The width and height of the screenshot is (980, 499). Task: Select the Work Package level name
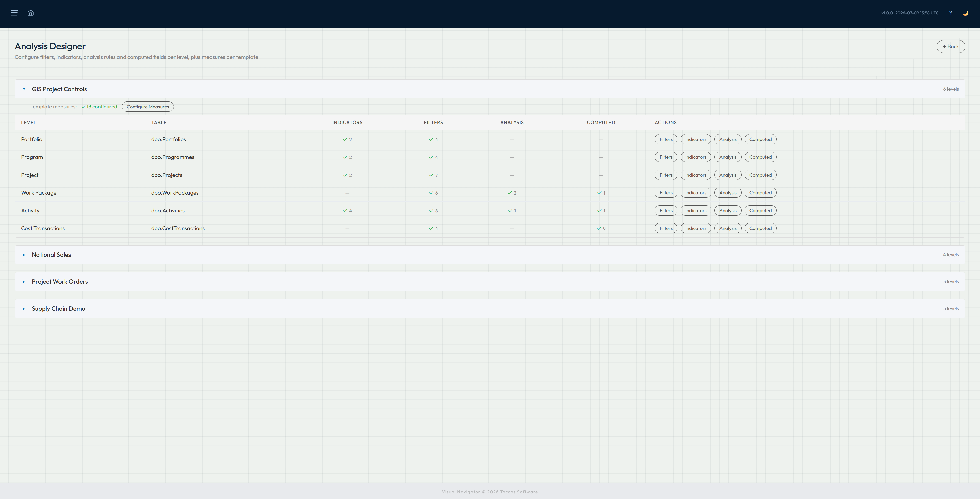coord(39,193)
